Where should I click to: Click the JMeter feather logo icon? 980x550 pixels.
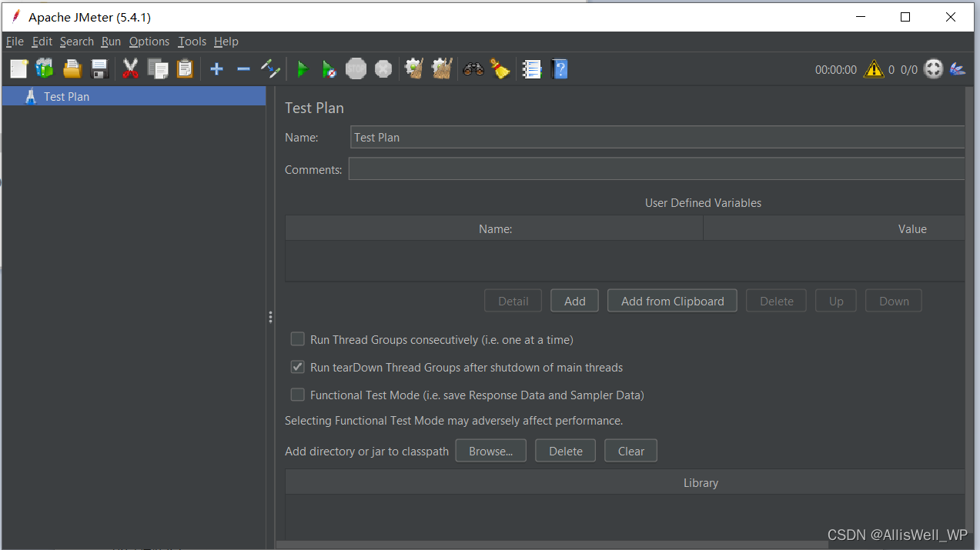click(x=958, y=69)
